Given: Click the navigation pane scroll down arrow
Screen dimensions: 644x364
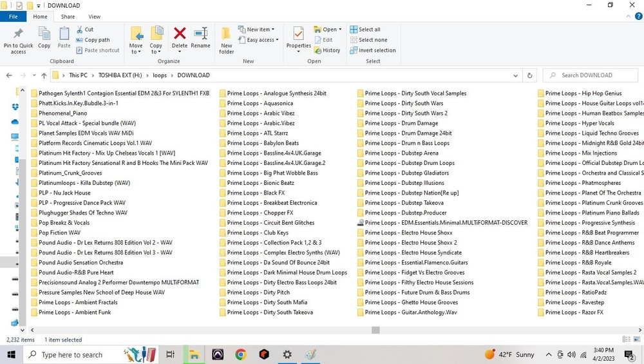Looking at the screenshot, I should point(22,330).
